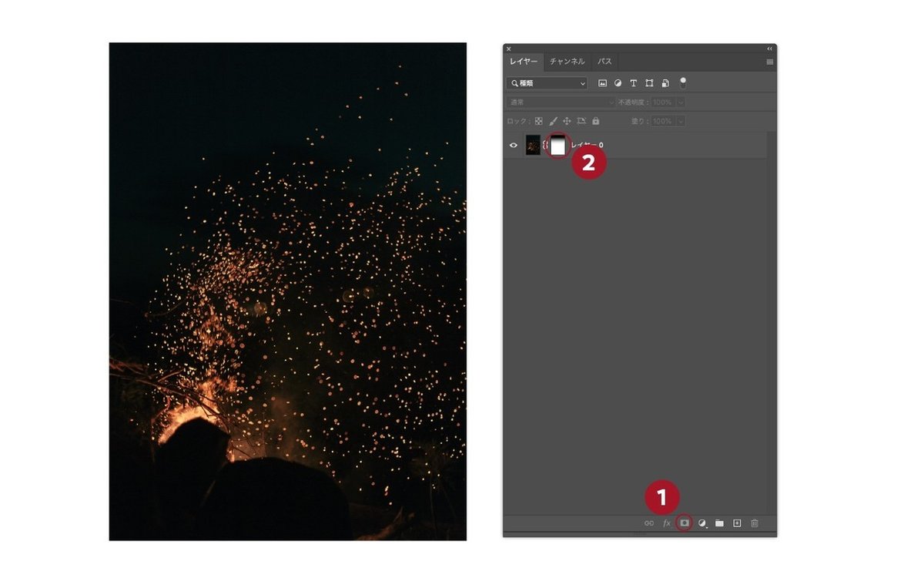Collapse the panel with double-arrow icon
The height and width of the screenshot is (578, 924).
(770, 49)
